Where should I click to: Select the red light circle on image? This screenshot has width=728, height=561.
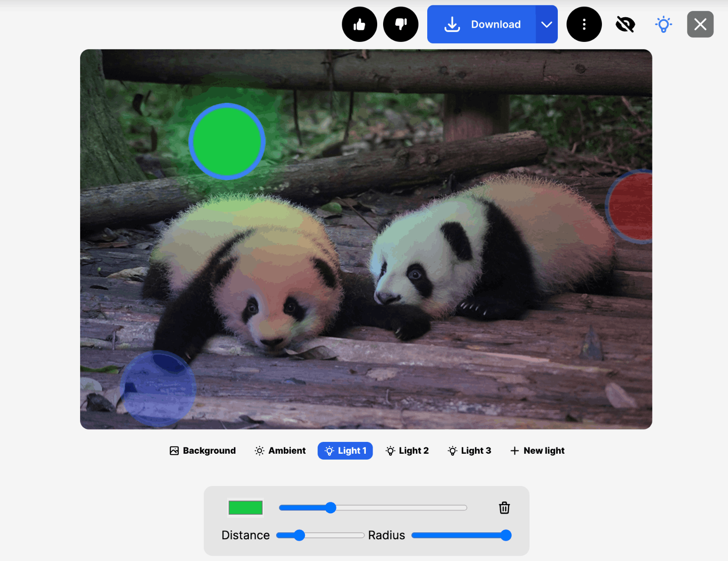point(632,207)
